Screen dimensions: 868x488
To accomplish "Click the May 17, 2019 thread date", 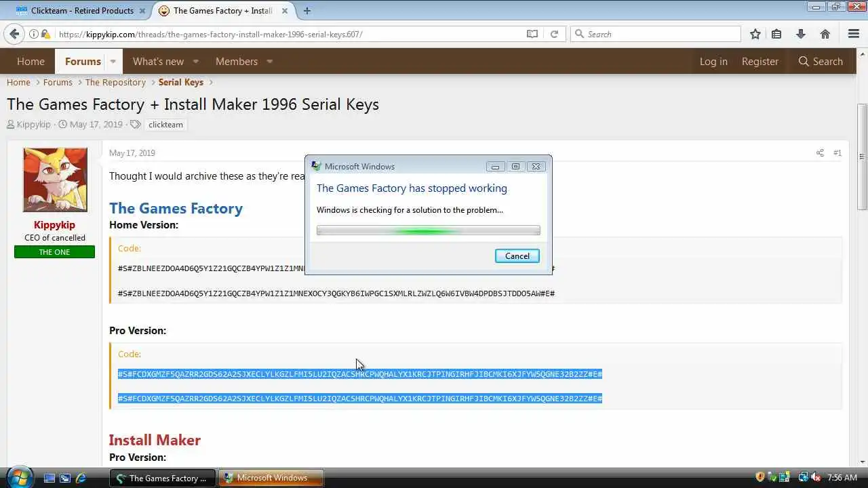I will pos(96,125).
